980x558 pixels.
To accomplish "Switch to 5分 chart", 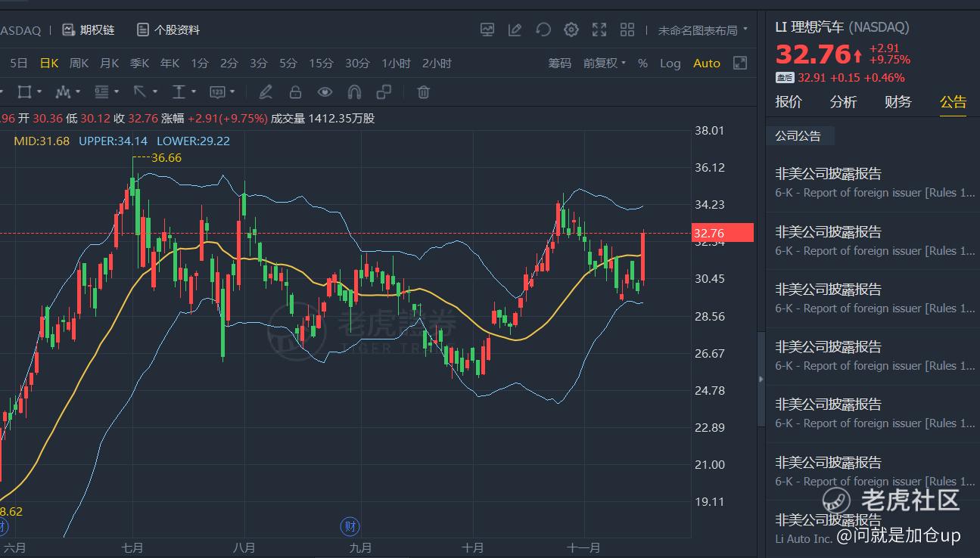I will (x=288, y=64).
